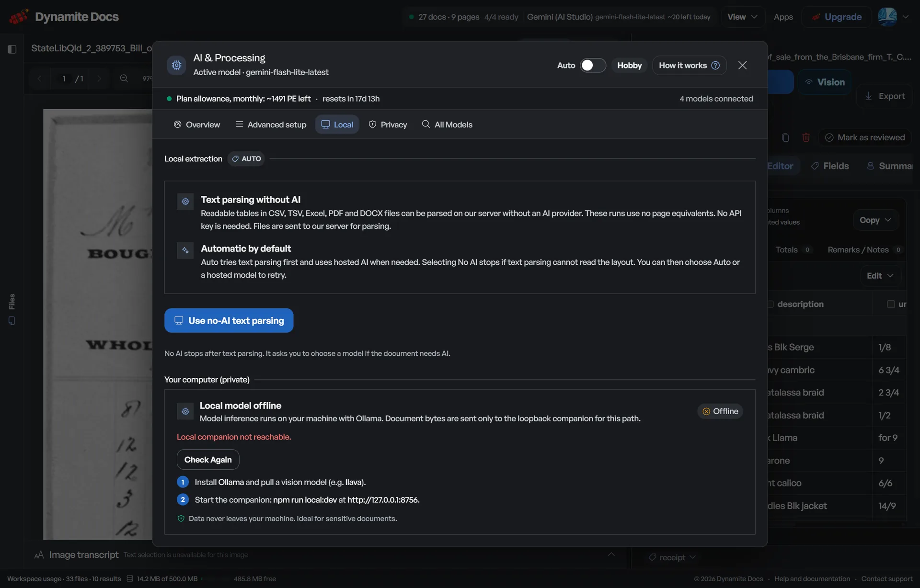
Task: Open Help and documentation link
Action: pyautogui.click(x=812, y=578)
